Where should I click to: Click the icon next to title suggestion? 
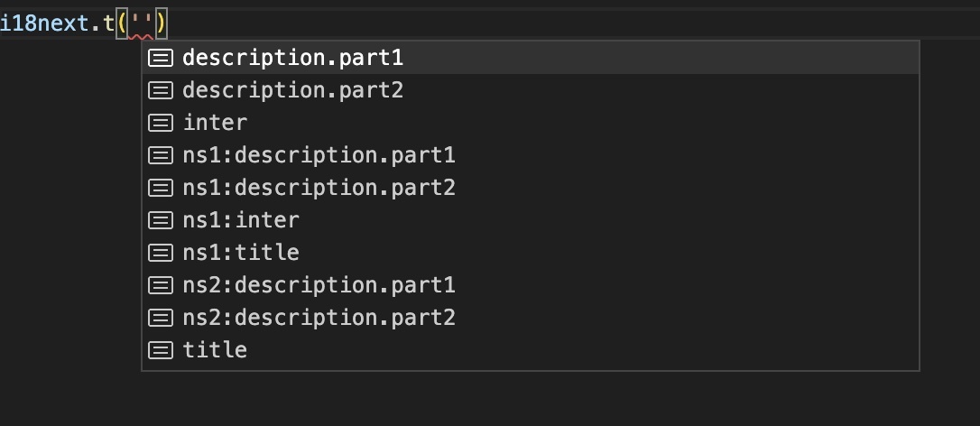click(161, 350)
